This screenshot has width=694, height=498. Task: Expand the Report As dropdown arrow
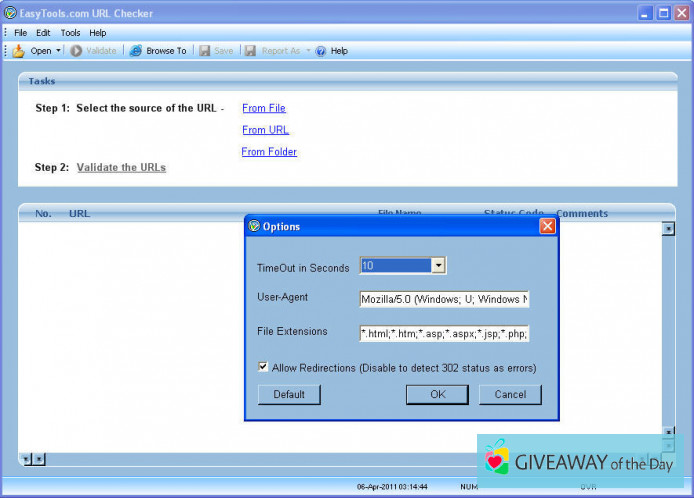tap(308, 51)
